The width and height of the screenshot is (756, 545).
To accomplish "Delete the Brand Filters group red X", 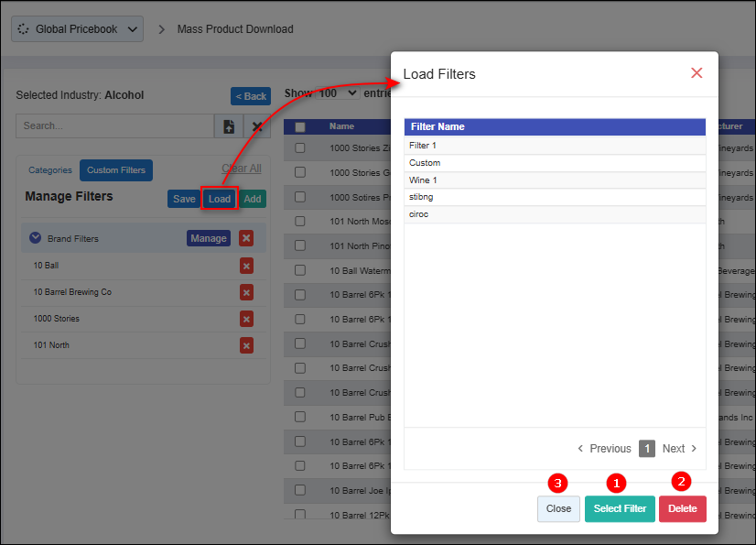I will 246,238.
